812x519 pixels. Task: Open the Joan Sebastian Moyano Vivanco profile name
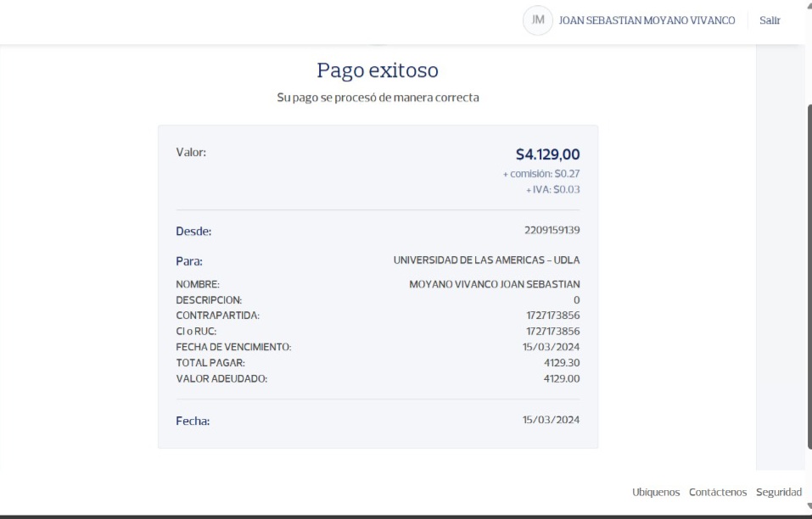tap(647, 20)
